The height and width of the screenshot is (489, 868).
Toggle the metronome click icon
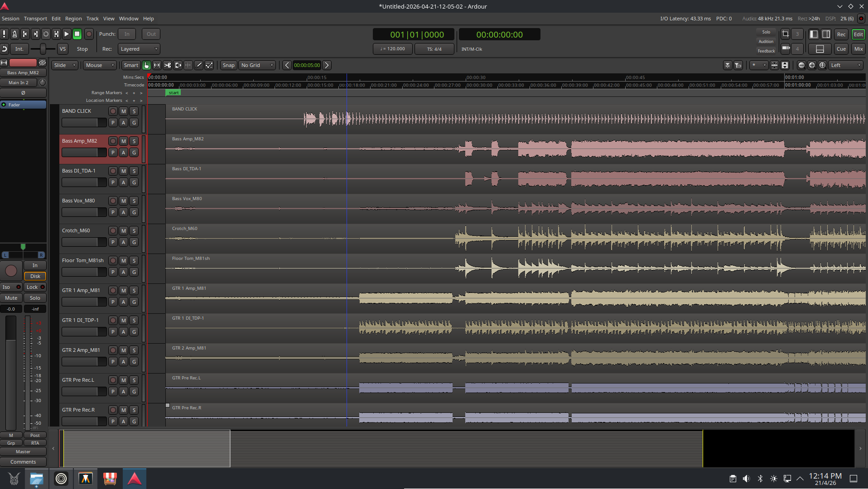click(14, 34)
